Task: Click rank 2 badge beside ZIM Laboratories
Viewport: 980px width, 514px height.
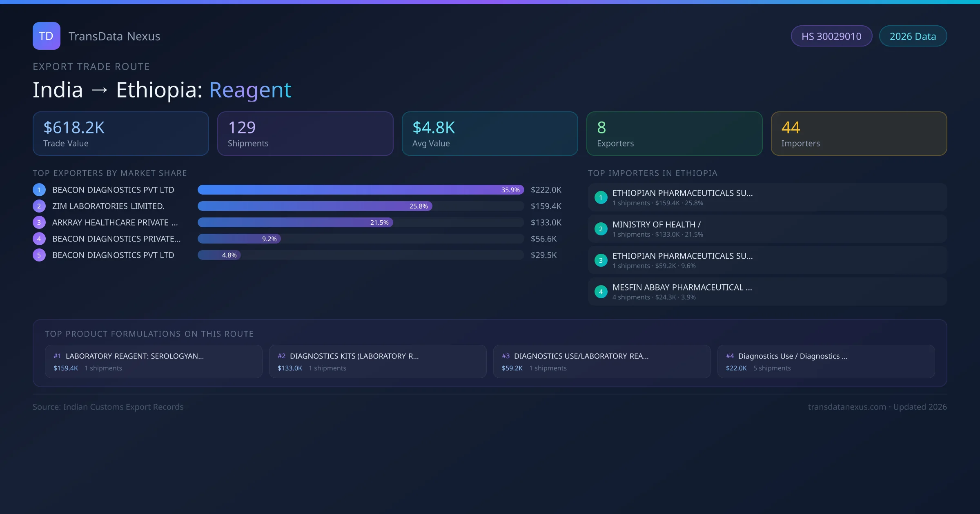Action: point(39,206)
